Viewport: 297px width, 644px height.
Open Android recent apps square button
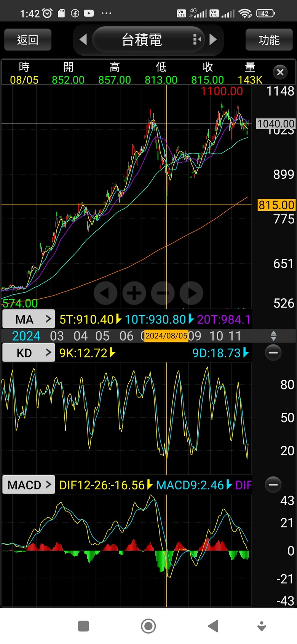pos(83,626)
